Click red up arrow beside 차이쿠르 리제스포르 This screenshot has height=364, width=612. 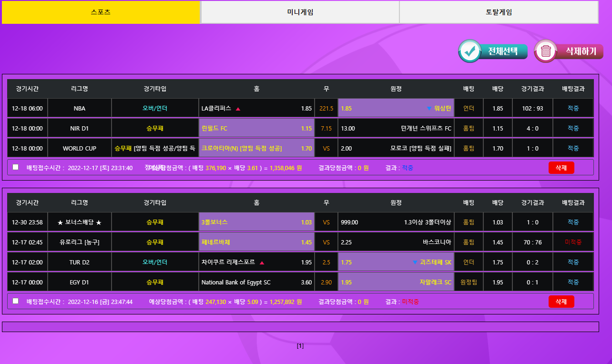[x=262, y=263]
